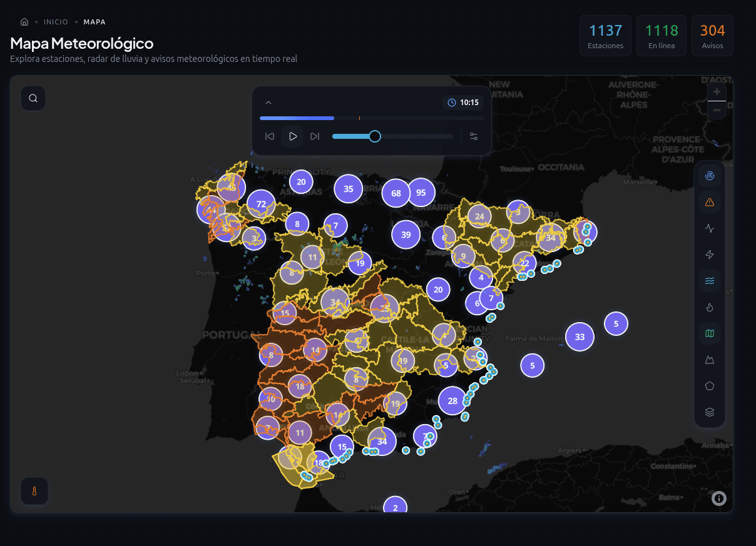The height and width of the screenshot is (546, 756).
Task: Toggle the lightning bolt layer
Action: pyautogui.click(x=710, y=255)
